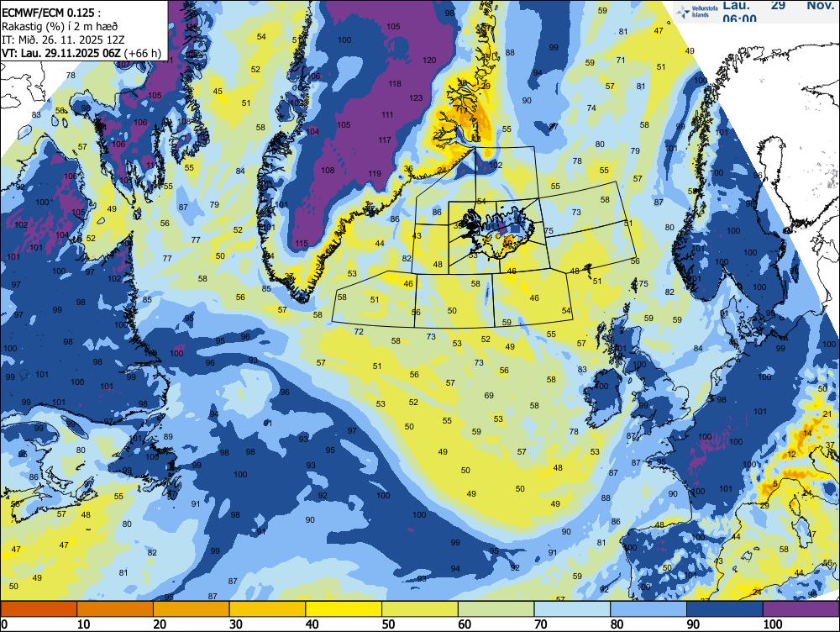Click the value '71' north of the Norwegian Sea
840x632 pixels.
pos(621,60)
